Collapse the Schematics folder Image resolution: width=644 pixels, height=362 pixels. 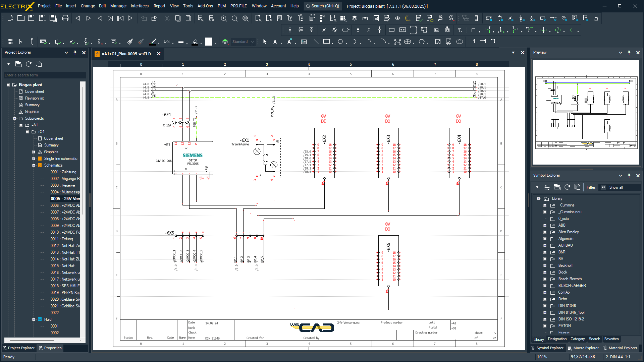tap(34, 165)
